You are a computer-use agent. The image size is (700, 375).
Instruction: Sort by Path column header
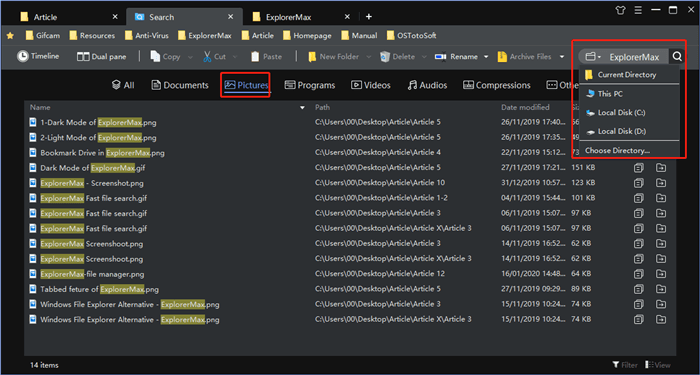coord(322,108)
